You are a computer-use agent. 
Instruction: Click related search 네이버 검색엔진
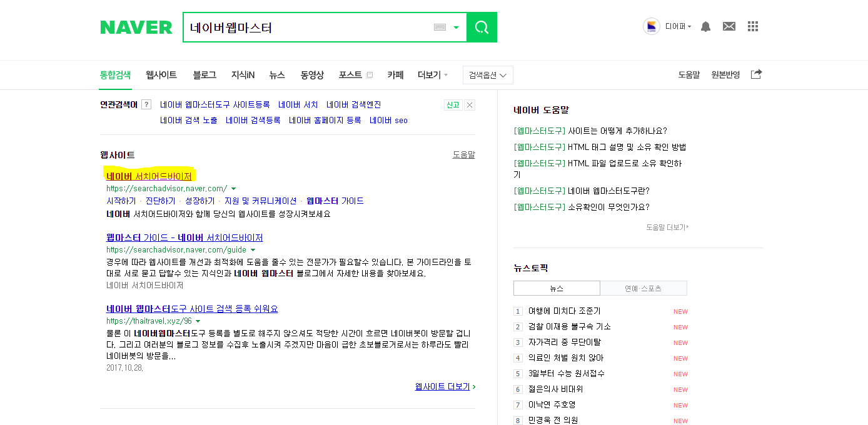[353, 105]
